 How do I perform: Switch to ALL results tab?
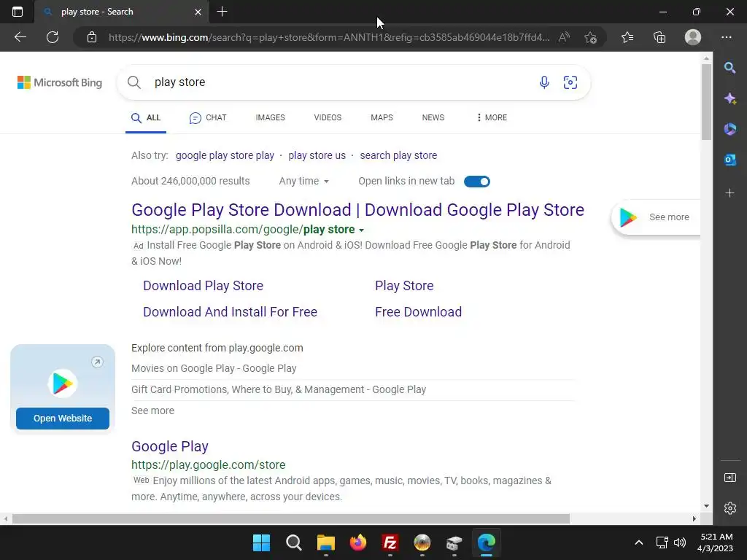coord(146,117)
